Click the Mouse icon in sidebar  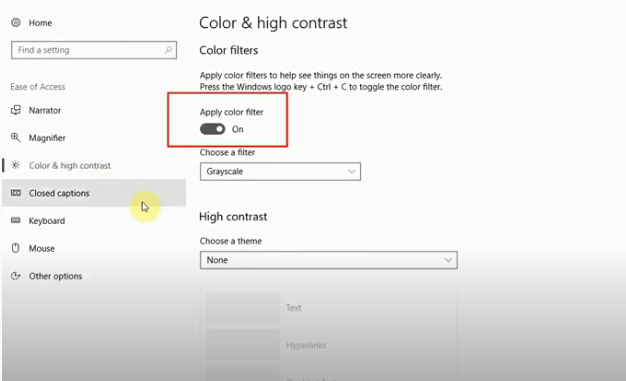16,248
